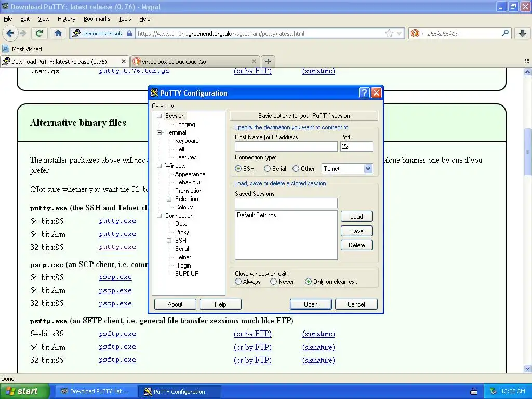Click the list all tabs icon
The height and width of the screenshot is (399, 532).
[527, 61]
